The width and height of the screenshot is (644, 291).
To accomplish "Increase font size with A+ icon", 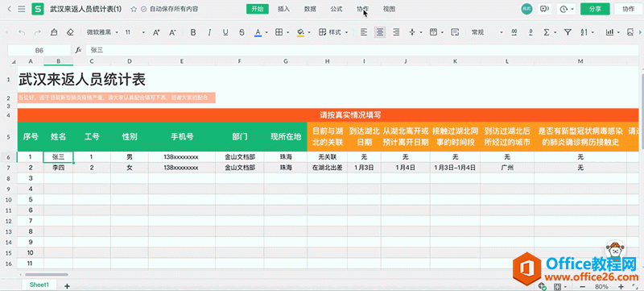I will (156, 32).
